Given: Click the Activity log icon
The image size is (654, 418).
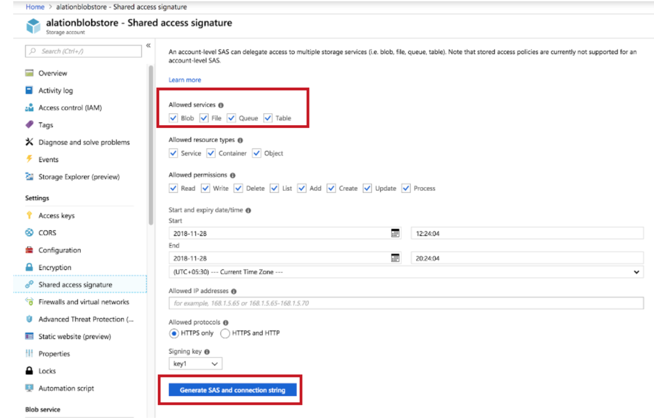Looking at the screenshot, I should pos(29,90).
